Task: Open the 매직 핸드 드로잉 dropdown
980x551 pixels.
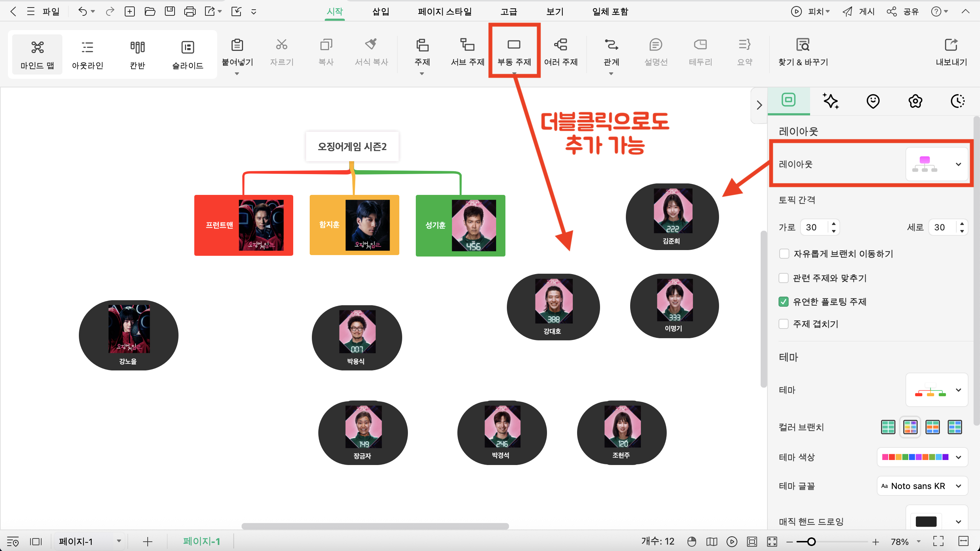Action: (937, 521)
